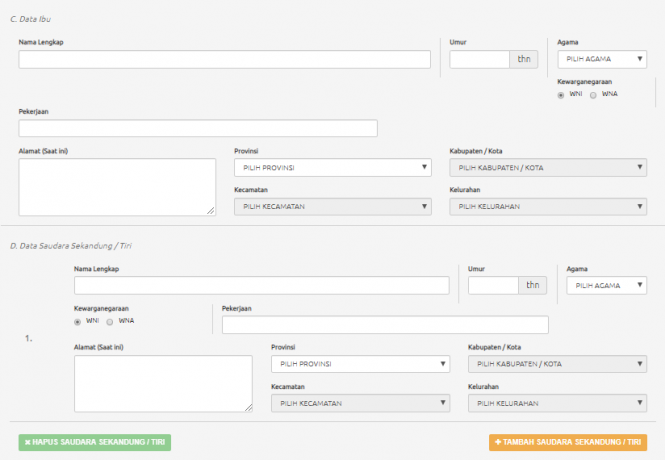Viewport: 665px width, 460px height.
Task: Expand Pilih Provinsi dropdown in Data Saudara section
Action: tap(359, 364)
